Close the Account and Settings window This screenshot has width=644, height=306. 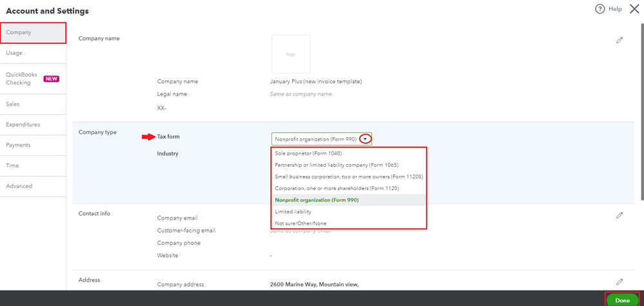(x=634, y=9)
